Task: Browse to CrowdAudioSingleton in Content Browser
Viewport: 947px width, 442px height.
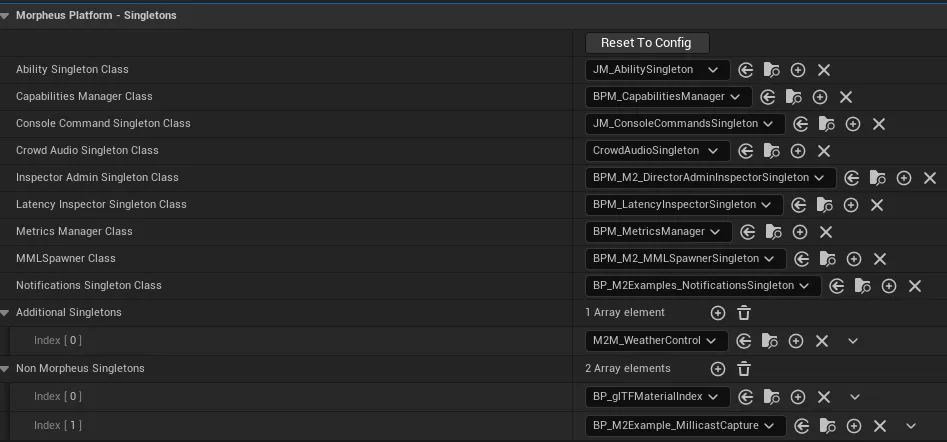Action: (771, 151)
